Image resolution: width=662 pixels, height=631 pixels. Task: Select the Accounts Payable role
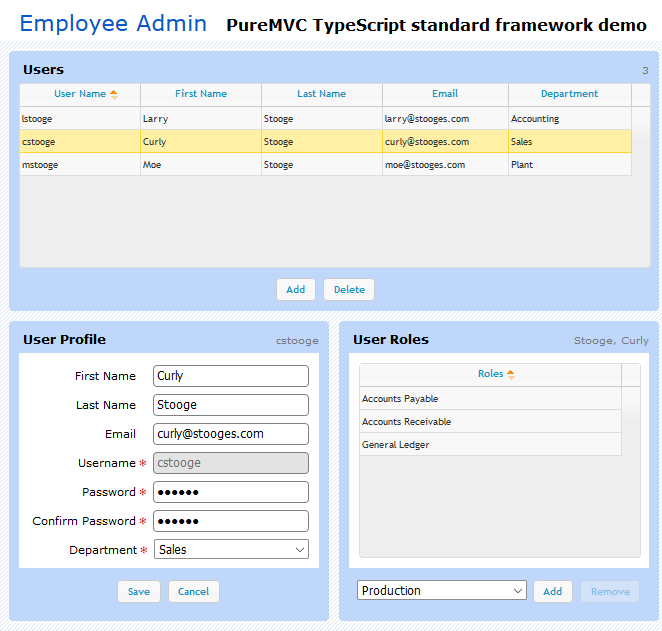click(x=491, y=398)
